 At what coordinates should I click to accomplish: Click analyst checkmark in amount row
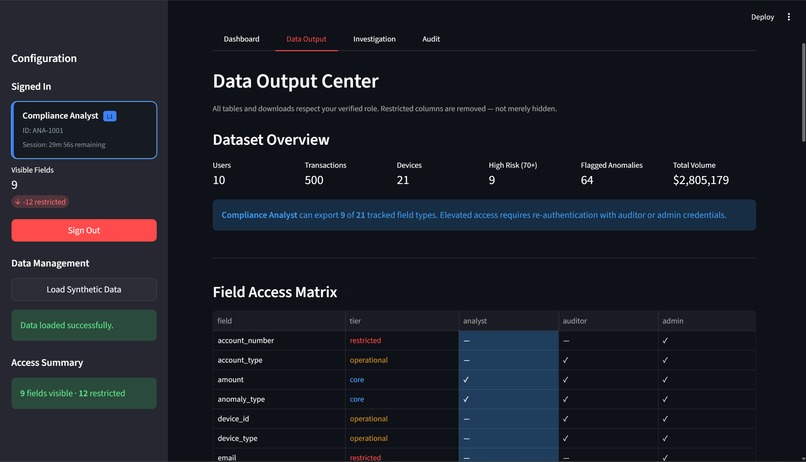coord(466,379)
